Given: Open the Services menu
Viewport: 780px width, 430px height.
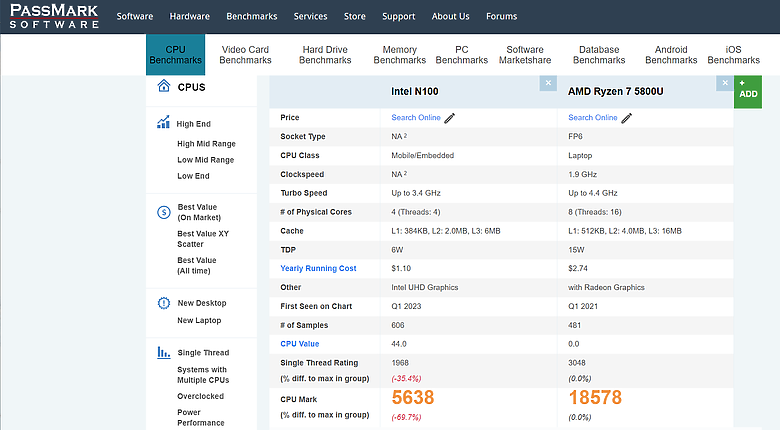Looking at the screenshot, I should tap(310, 16).
